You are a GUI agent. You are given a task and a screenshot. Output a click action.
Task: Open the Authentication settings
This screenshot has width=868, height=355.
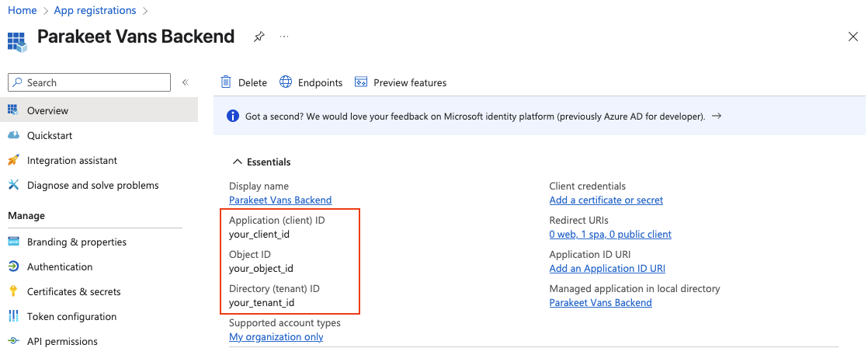point(60,267)
